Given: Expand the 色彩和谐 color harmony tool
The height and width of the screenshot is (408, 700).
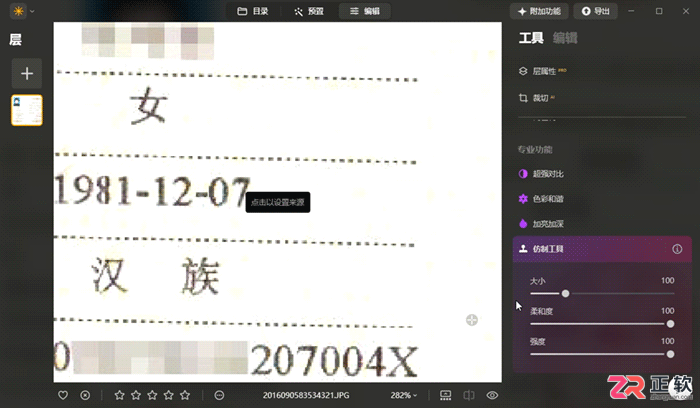Looking at the screenshot, I should (x=542, y=199).
